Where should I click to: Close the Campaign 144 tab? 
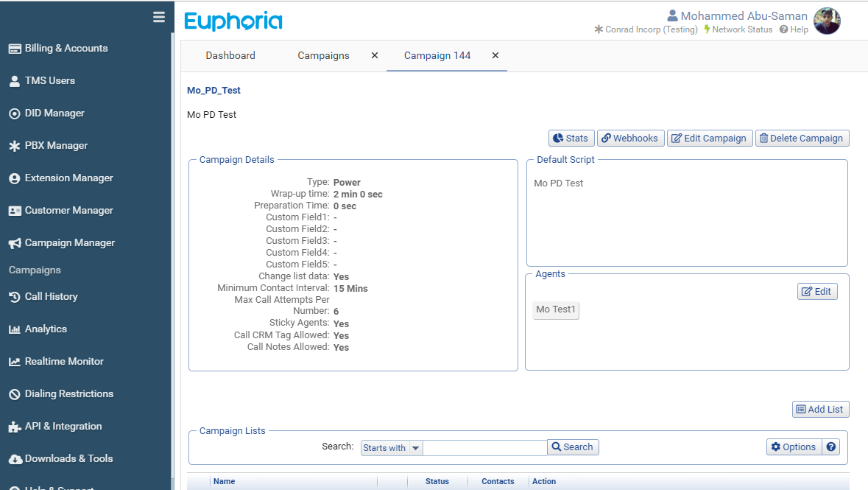[495, 56]
